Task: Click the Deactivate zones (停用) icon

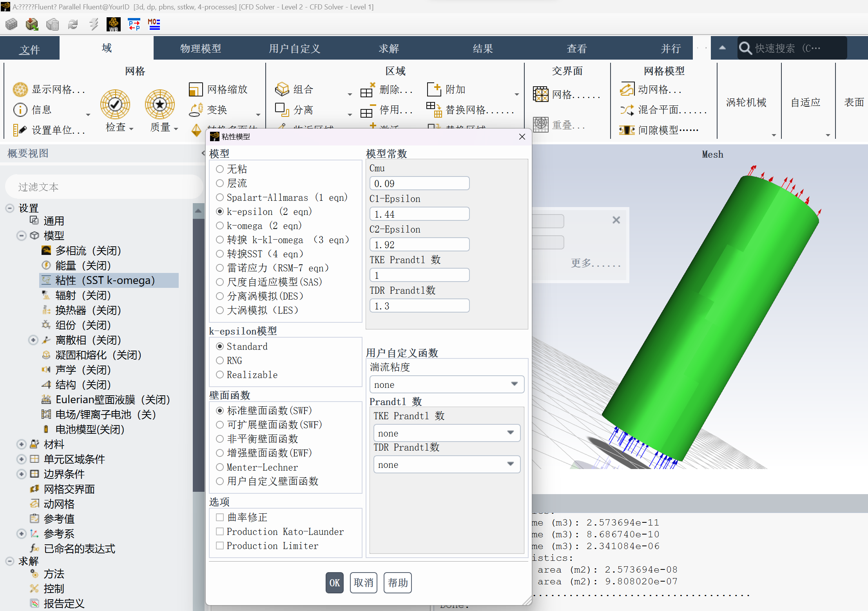Action: click(x=368, y=110)
